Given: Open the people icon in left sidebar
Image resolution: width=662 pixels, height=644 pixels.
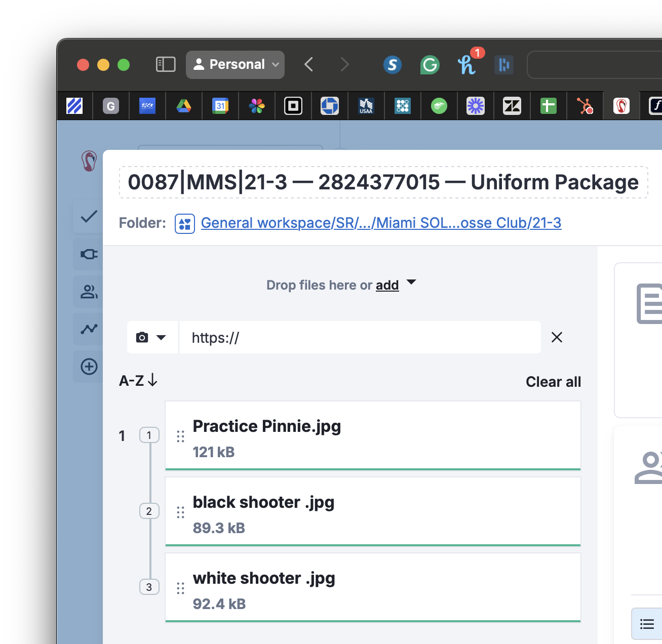Looking at the screenshot, I should (89, 292).
